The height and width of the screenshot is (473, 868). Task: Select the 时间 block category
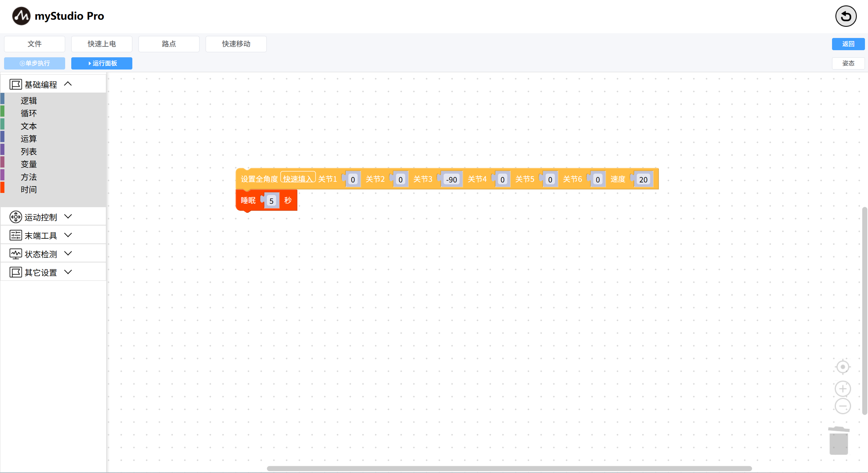click(x=29, y=190)
